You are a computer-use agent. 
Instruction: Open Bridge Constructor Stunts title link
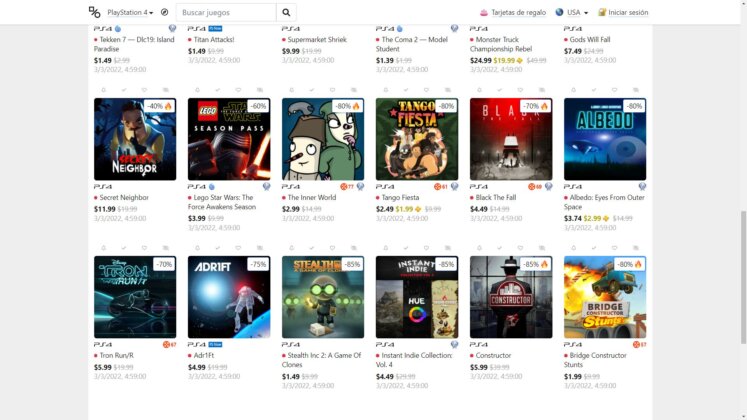point(595,360)
